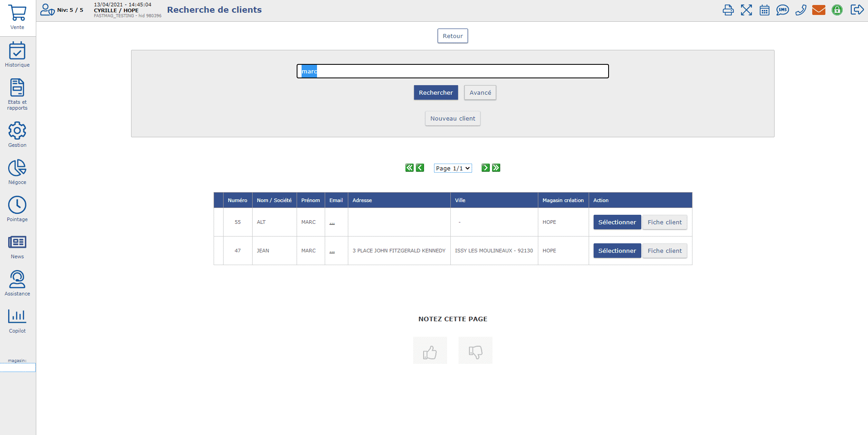This screenshot has height=435, width=868.
Task: Click the SMS chat bubble icon
Action: tap(782, 10)
